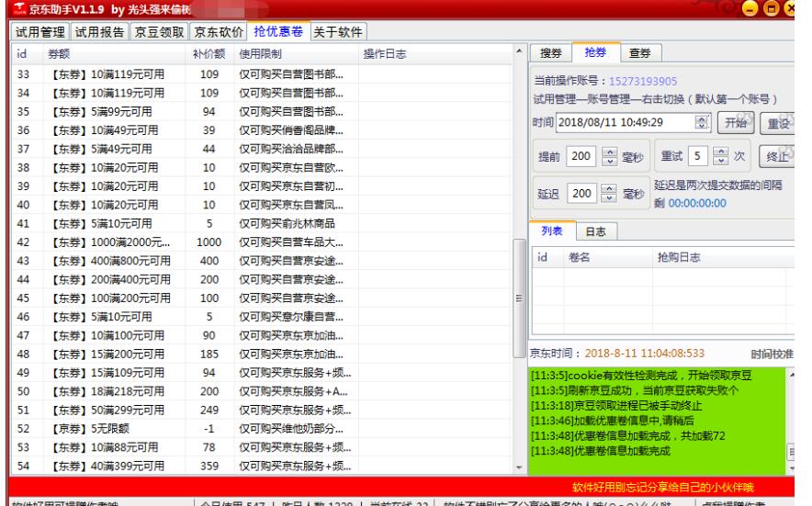Select row 35 【东券】5满99元可用
This screenshot has height=506, width=812.
pos(262,111)
